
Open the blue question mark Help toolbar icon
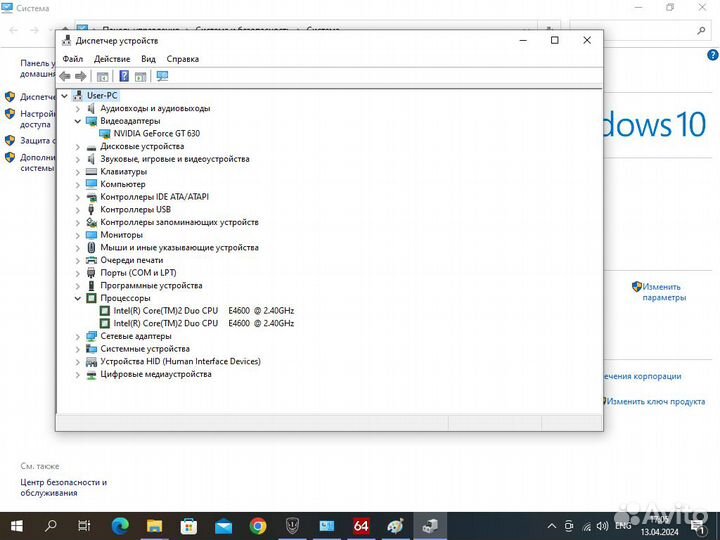[124, 76]
